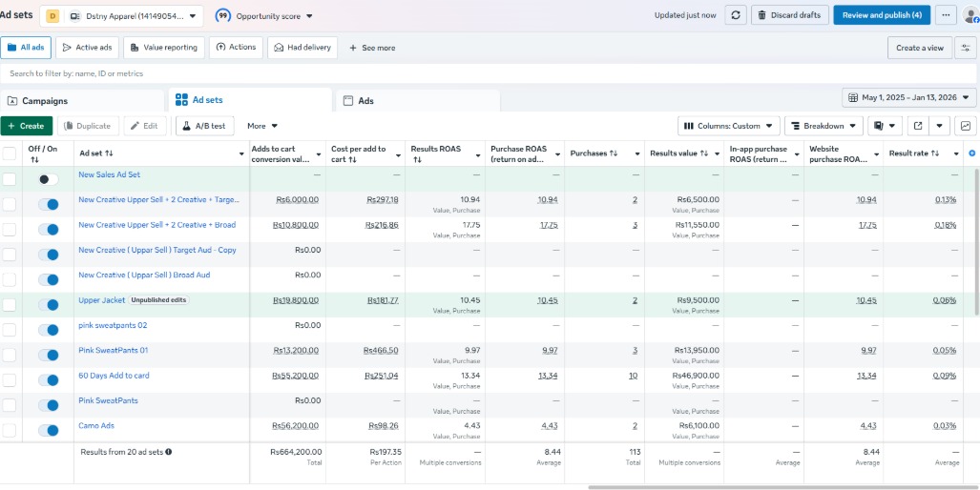Open the Dstny Apparel account dropdown
The width and height of the screenshot is (980, 490).
click(122, 16)
